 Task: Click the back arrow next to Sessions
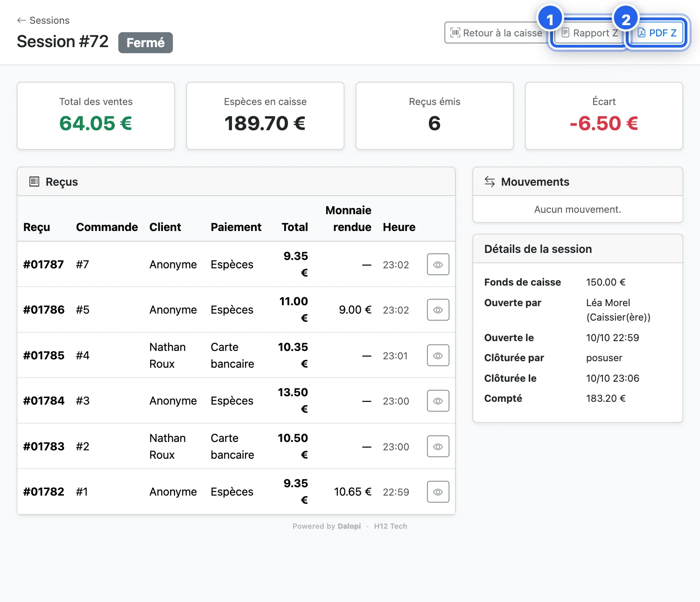tap(21, 21)
